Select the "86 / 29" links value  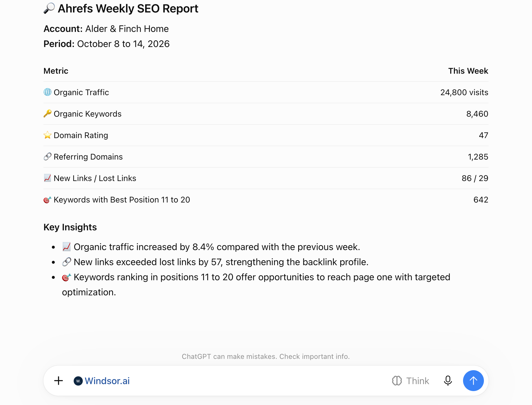[475, 178]
